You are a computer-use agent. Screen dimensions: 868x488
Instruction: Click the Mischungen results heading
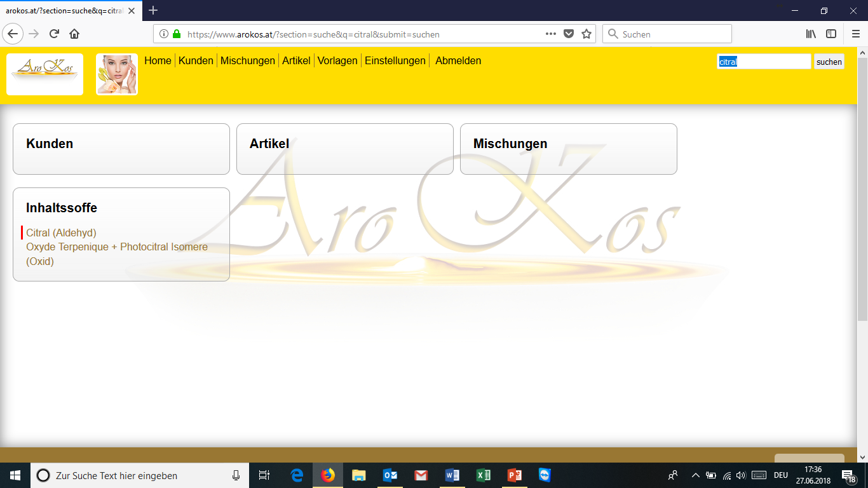(x=510, y=144)
